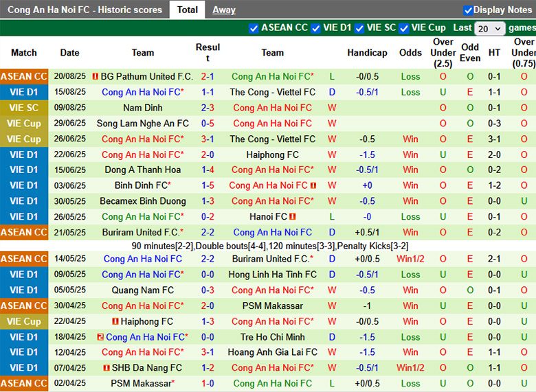
Task: Click date 15/08/25 cell
Action: 69,92
